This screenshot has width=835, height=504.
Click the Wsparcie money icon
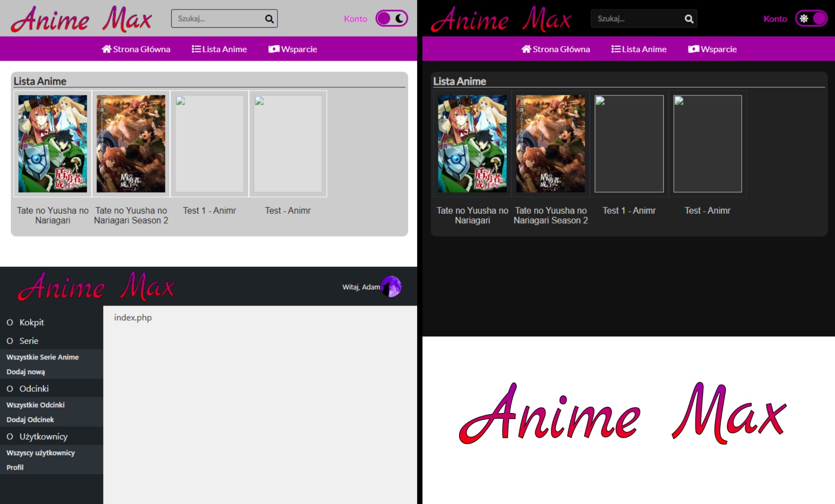274,49
